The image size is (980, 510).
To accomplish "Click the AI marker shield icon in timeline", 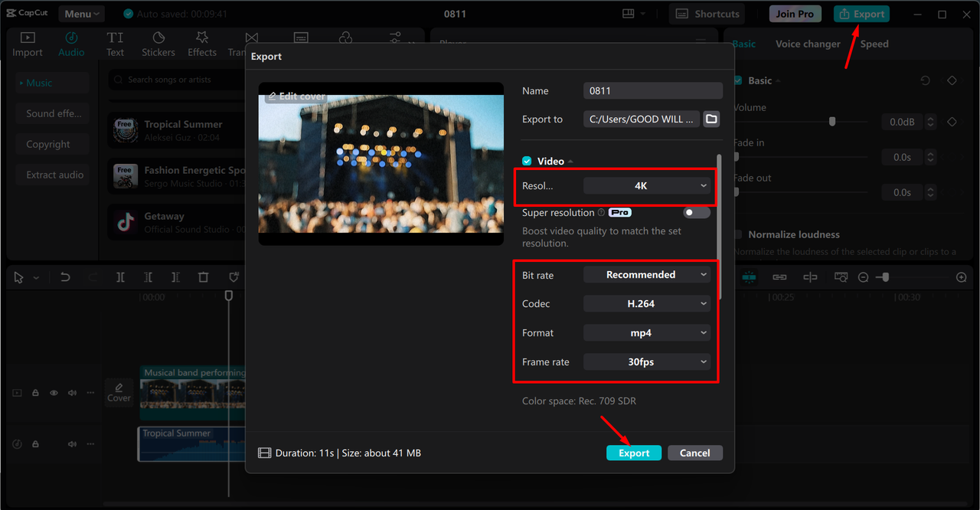I will coord(234,277).
